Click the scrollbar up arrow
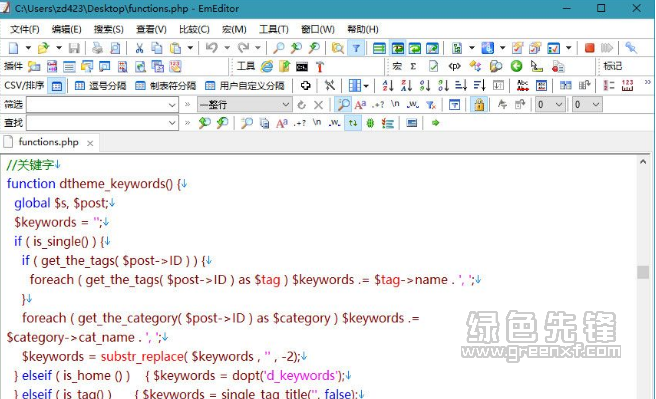The width and height of the screenshot is (656, 399). tap(643, 162)
